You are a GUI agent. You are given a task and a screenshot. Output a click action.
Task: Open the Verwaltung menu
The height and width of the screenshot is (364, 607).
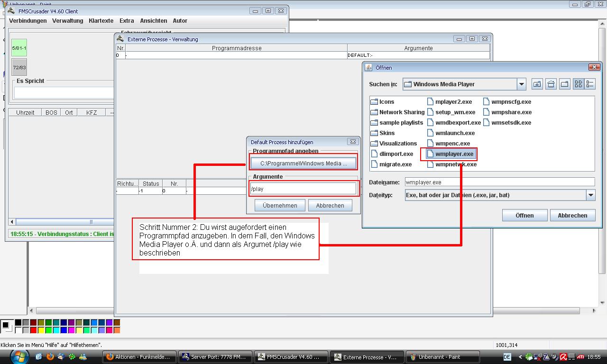pos(67,21)
